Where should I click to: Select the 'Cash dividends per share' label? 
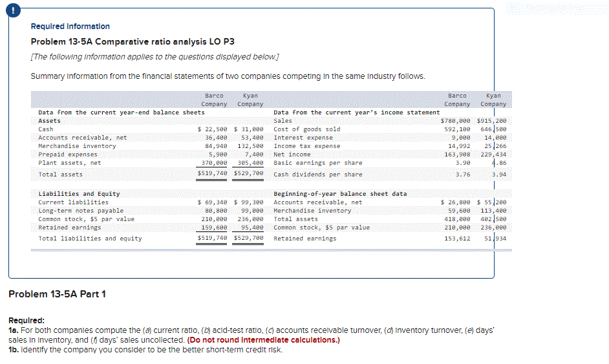tap(317, 175)
